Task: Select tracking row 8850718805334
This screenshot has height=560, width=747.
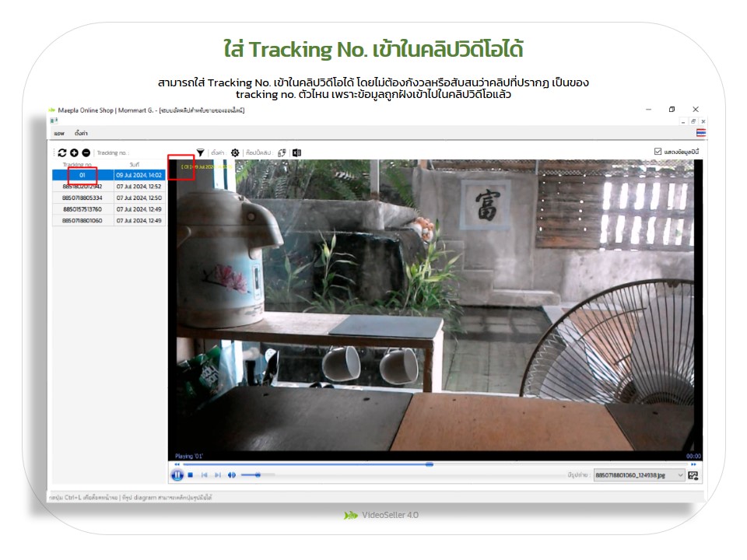Action: click(x=82, y=198)
